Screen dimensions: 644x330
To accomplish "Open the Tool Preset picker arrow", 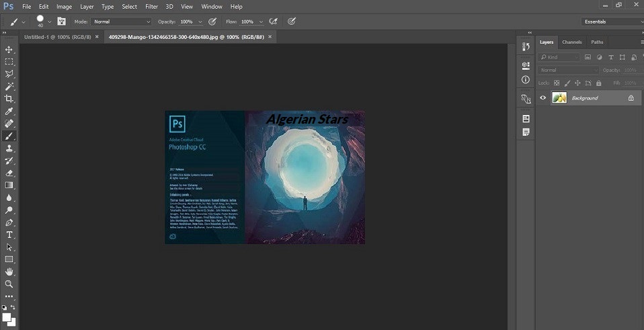I will pos(24,22).
